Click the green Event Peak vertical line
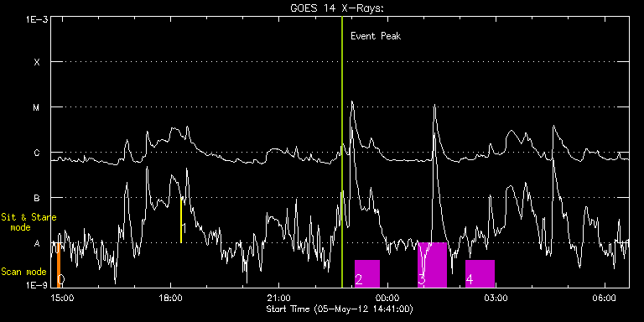This screenshot has width=644, height=322. click(x=342, y=152)
